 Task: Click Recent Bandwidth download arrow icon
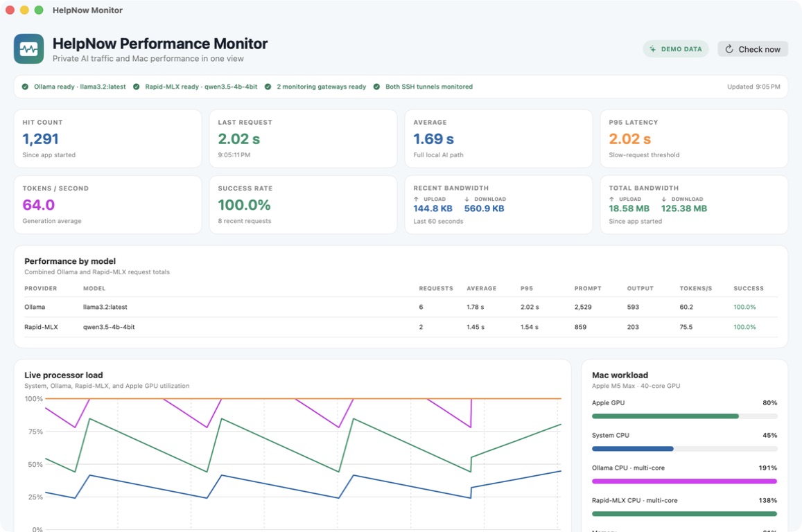click(467, 199)
